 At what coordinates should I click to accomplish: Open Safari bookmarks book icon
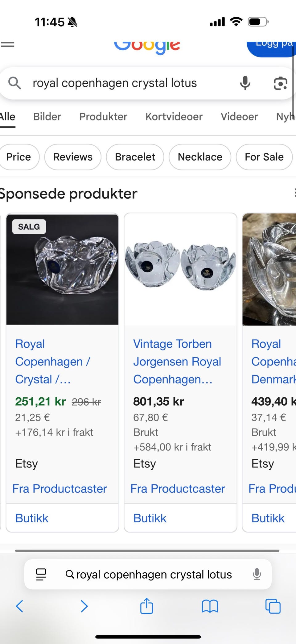tap(210, 606)
